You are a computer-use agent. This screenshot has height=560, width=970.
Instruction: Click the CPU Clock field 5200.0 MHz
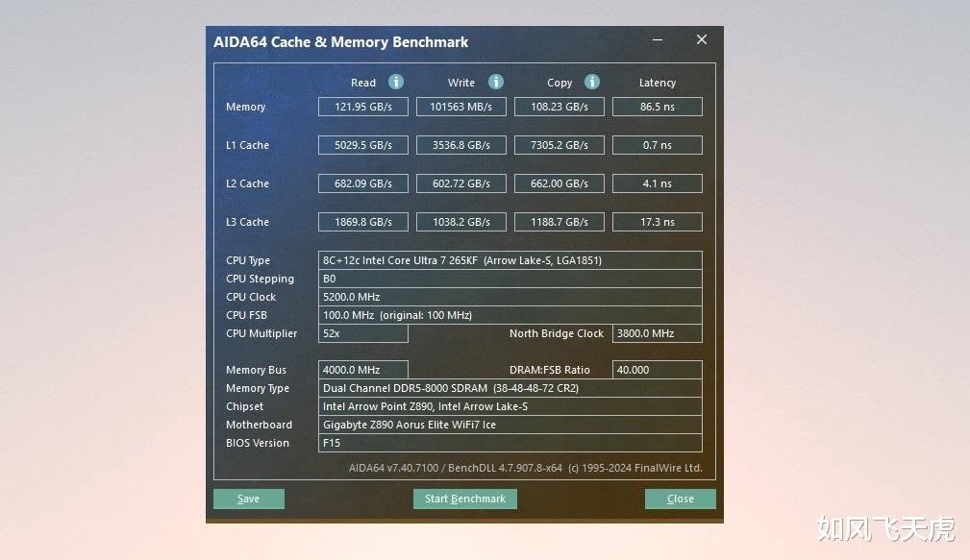tap(510, 297)
